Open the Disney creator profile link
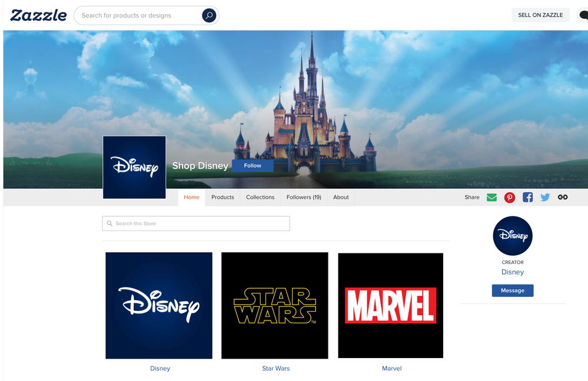This screenshot has height=381, width=588. tap(513, 272)
